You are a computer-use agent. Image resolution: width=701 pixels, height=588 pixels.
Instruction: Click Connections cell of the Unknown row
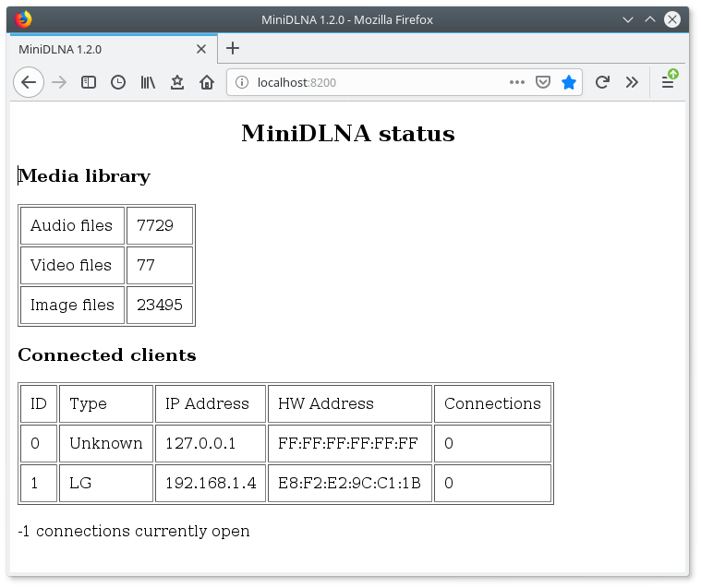pyautogui.click(x=492, y=443)
